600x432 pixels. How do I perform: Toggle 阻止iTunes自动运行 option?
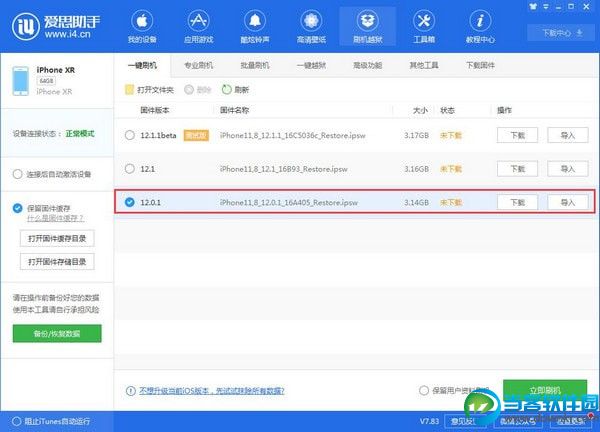point(16,421)
